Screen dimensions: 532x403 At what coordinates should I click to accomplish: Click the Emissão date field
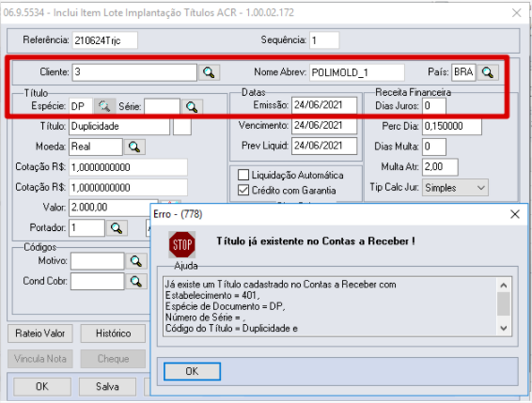[x=324, y=105]
